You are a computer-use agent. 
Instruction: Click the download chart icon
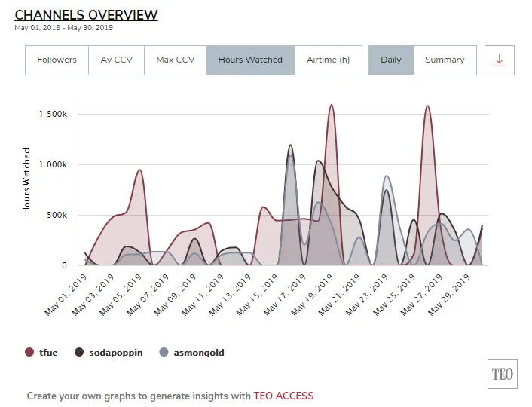pyautogui.click(x=499, y=60)
